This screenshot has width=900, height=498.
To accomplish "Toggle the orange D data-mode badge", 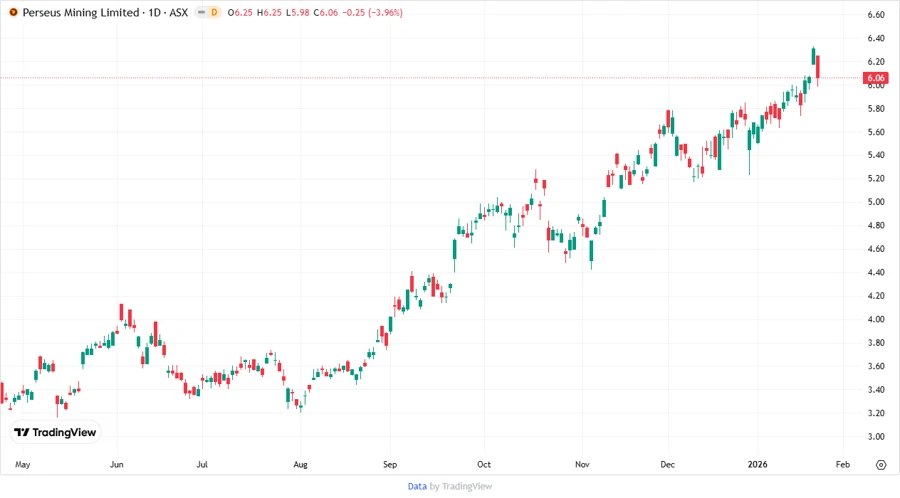I will tap(214, 12).
